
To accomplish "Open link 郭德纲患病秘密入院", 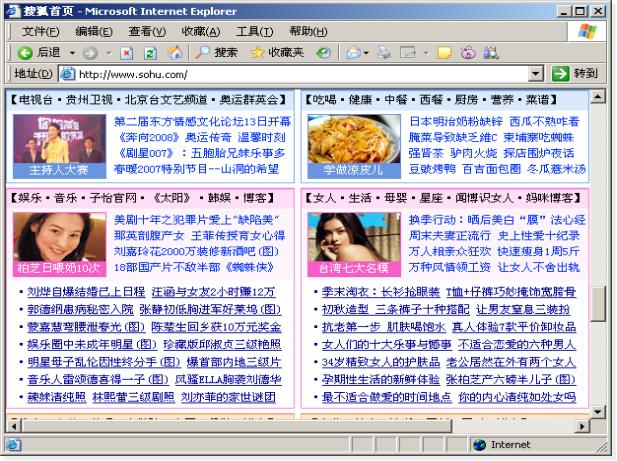I will 80,309.
